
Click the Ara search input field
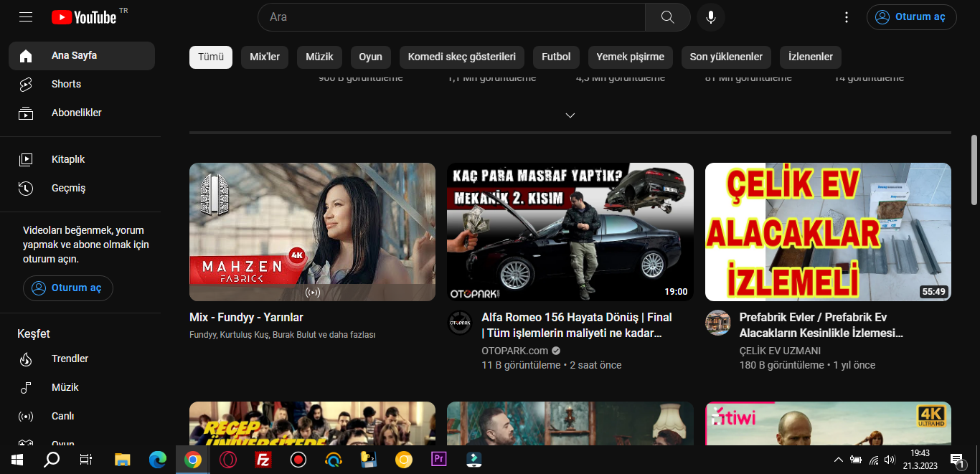point(452,17)
